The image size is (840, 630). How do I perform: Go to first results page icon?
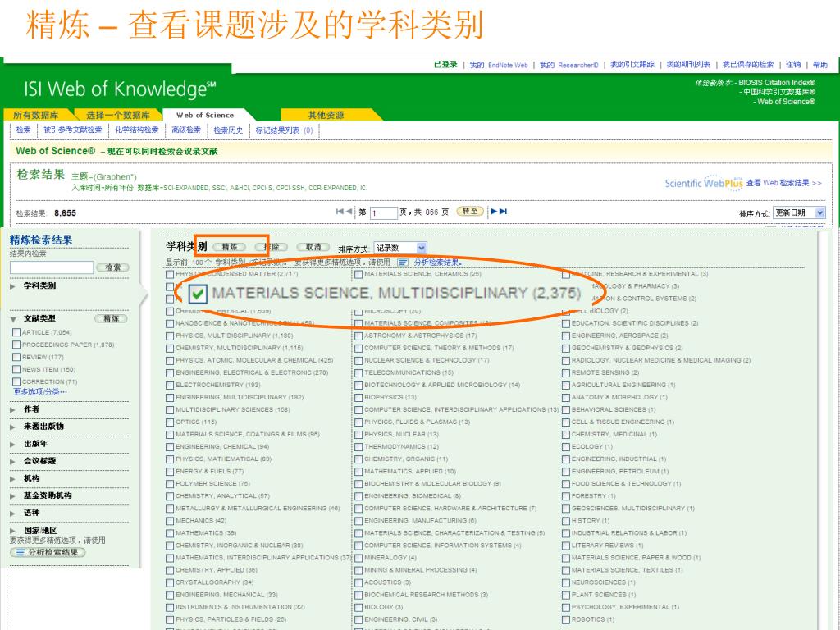[339, 212]
